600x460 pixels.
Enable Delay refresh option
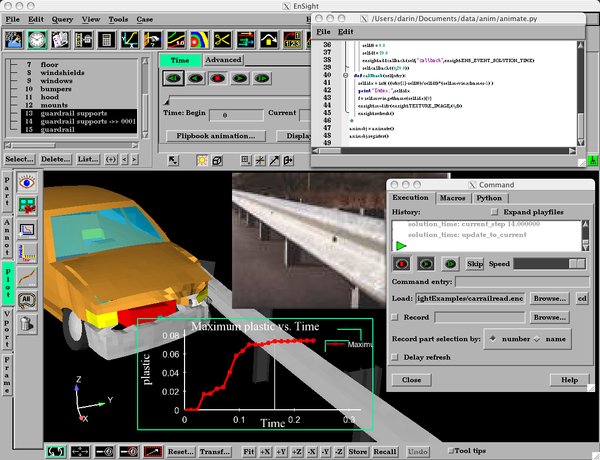point(394,356)
